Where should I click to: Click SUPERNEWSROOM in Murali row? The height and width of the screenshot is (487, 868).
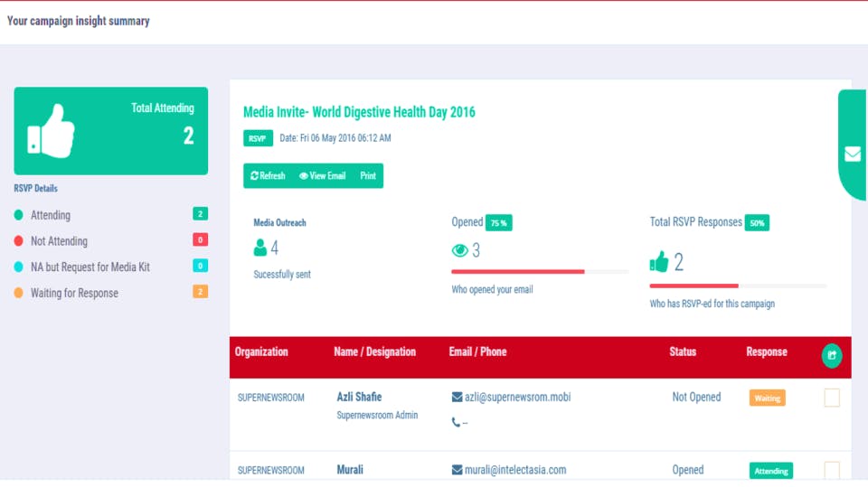(x=270, y=471)
